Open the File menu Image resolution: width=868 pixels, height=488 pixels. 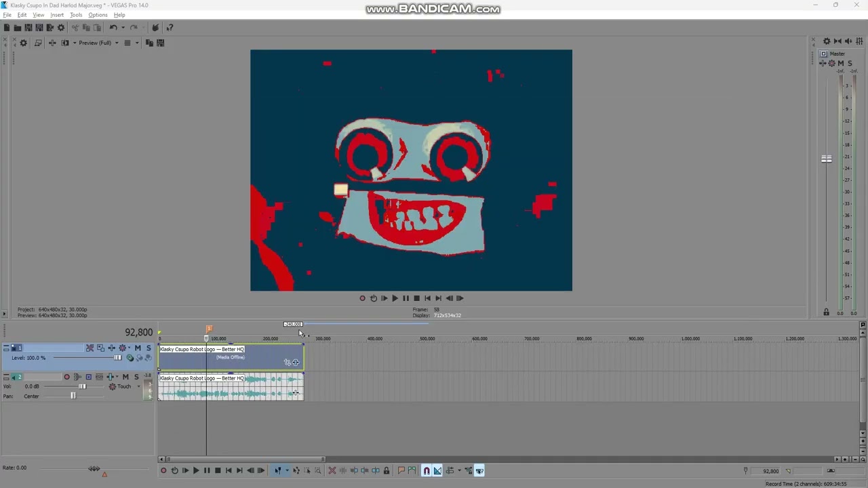tap(7, 15)
